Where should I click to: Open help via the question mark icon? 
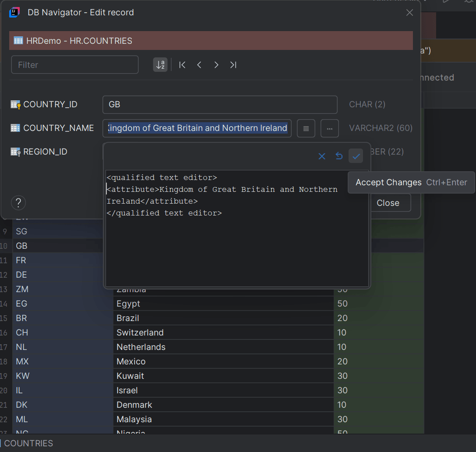pyautogui.click(x=18, y=202)
